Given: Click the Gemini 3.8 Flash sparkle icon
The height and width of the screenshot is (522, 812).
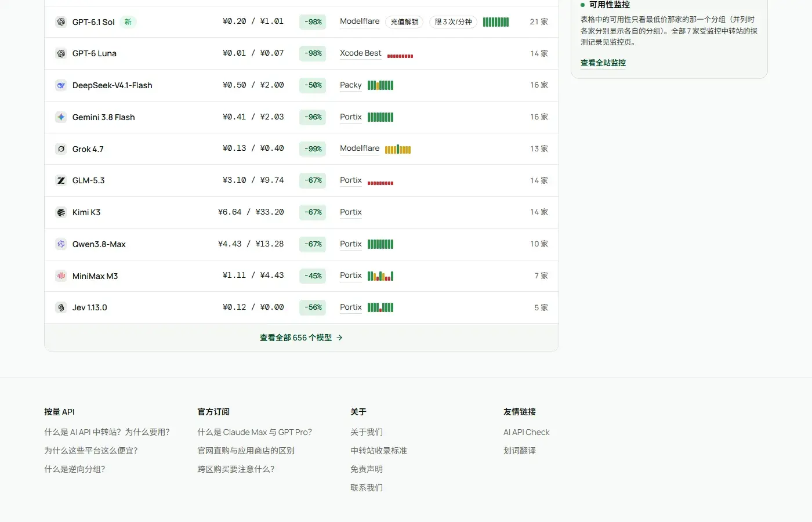Looking at the screenshot, I should 61,117.
